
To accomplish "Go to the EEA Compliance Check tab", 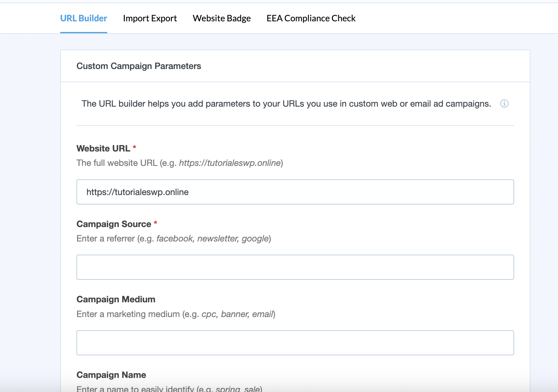I will point(311,19).
